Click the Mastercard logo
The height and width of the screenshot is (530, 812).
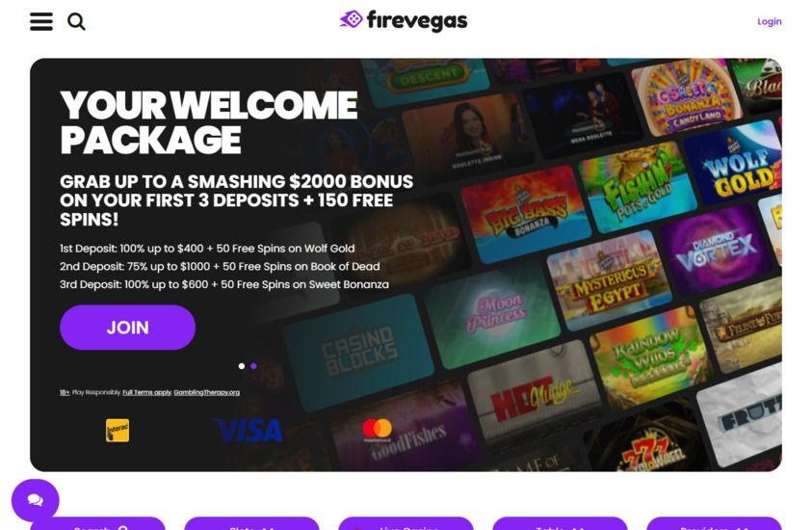[x=377, y=430]
